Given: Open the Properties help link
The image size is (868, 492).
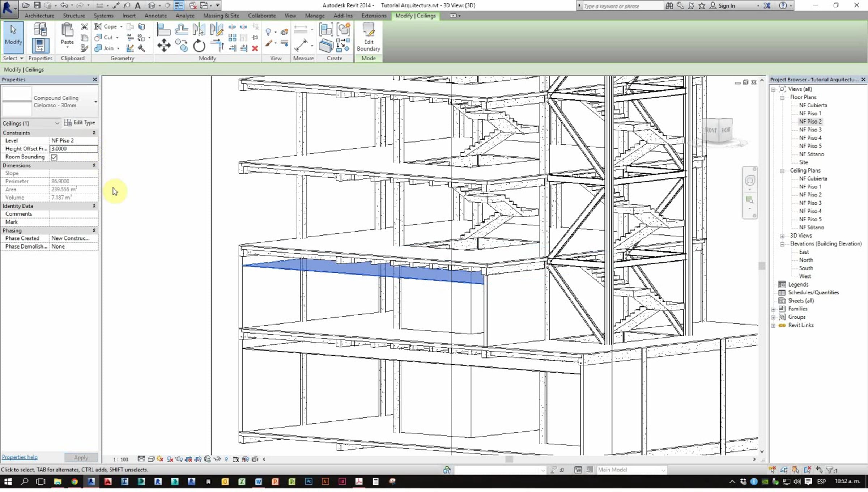Looking at the screenshot, I should coord(20,457).
